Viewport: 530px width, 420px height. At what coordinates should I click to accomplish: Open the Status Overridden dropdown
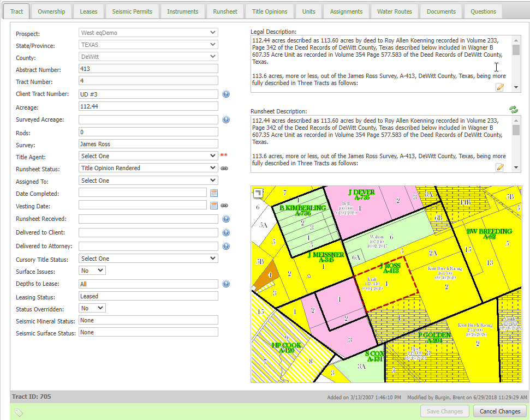click(x=92, y=308)
